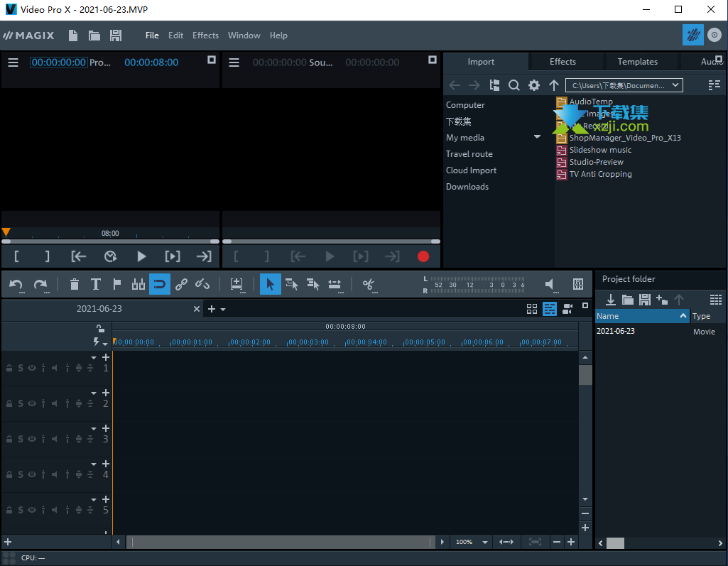The width and height of the screenshot is (728, 566).
Task: Toggle visibility eye on track 3
Action: click(x=31, y=439)
